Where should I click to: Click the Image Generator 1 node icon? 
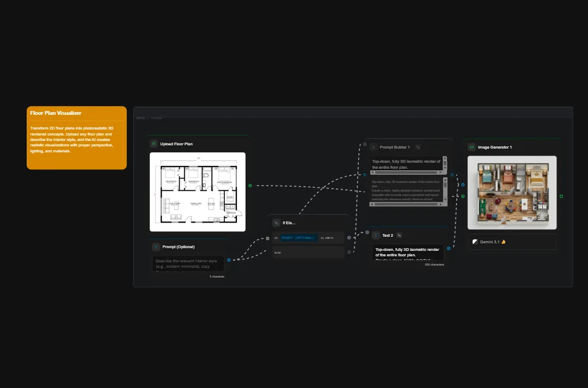point(471,147)
